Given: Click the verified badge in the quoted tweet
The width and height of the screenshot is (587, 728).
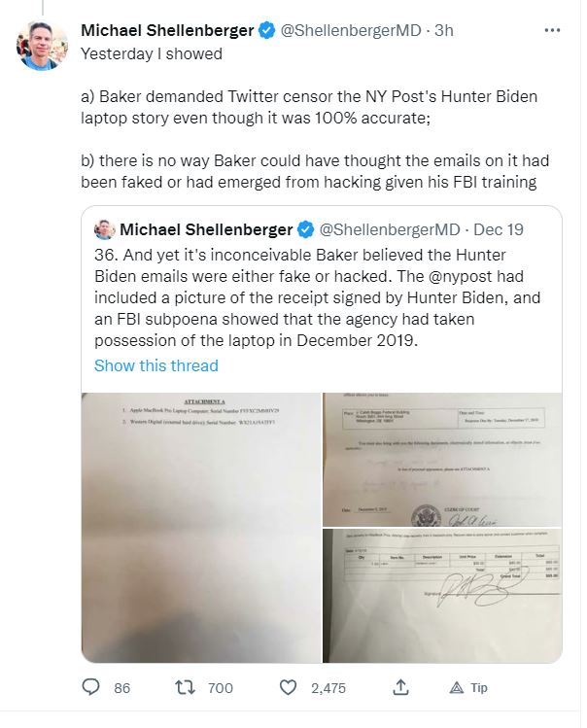Looking at the screenshot, I should point(305,230).
